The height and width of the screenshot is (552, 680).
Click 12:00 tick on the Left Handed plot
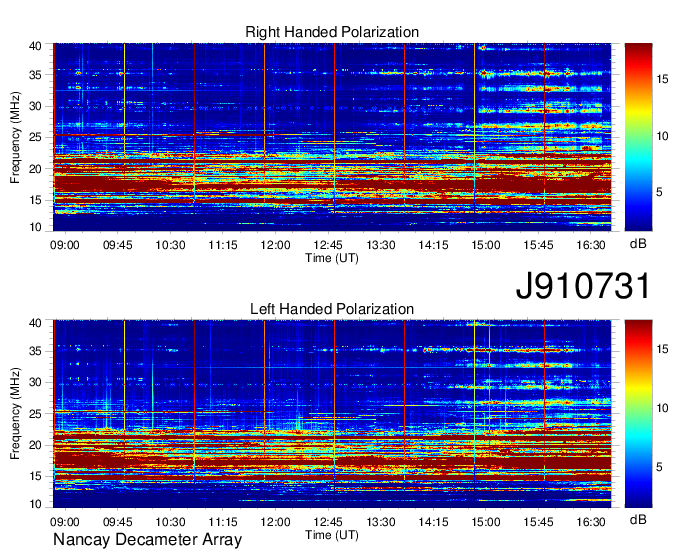tap(275, 522)
